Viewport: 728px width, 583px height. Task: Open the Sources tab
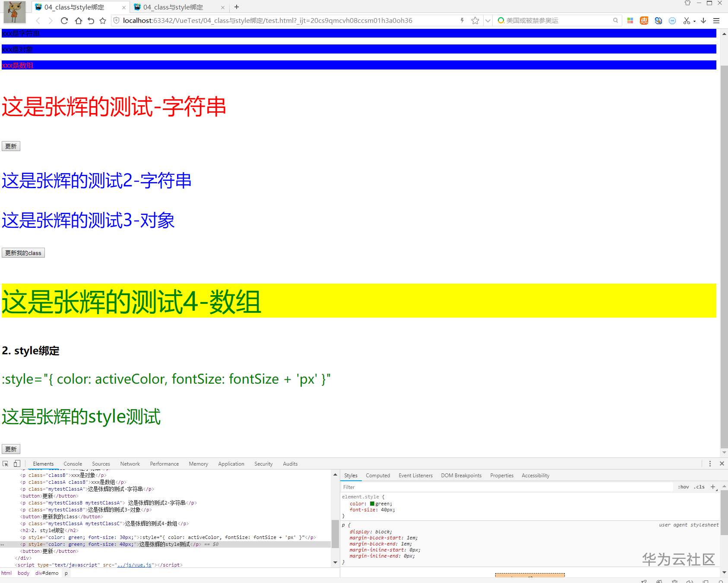101,464
